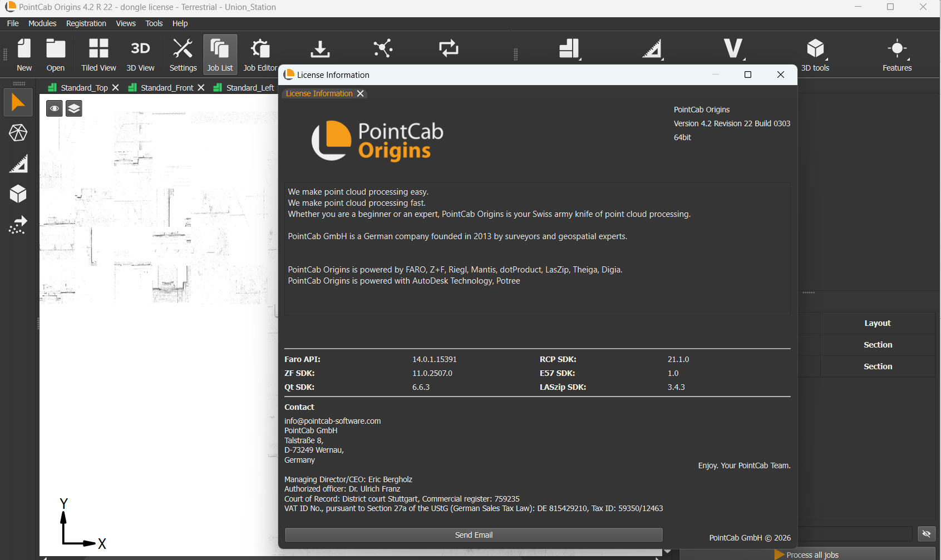Select the second Section job row

[878, 366]
